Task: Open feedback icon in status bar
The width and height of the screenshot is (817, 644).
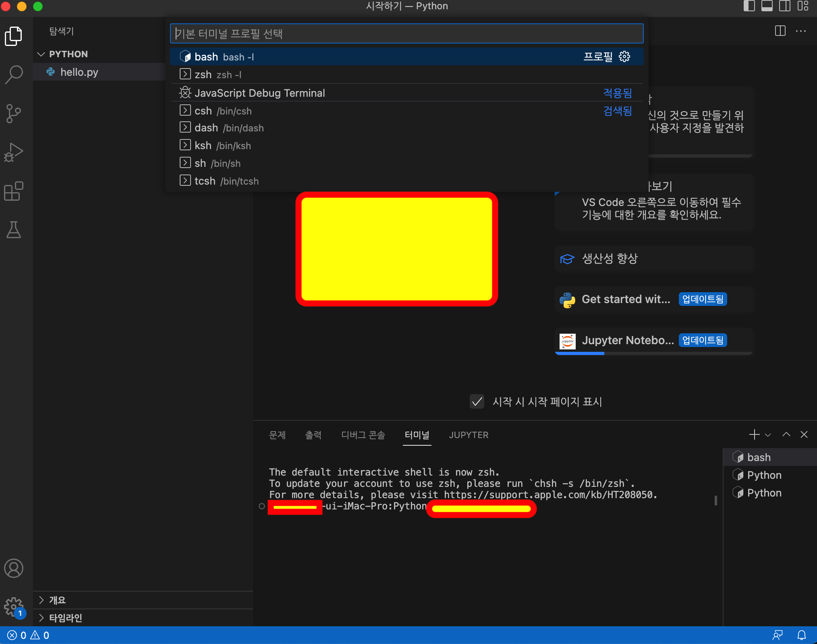Action: point(778,636)
